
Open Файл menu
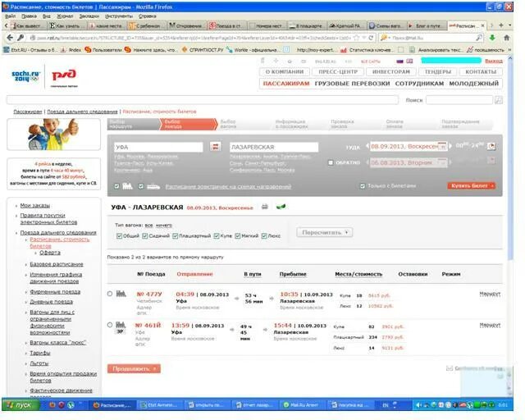pos(10,16)
